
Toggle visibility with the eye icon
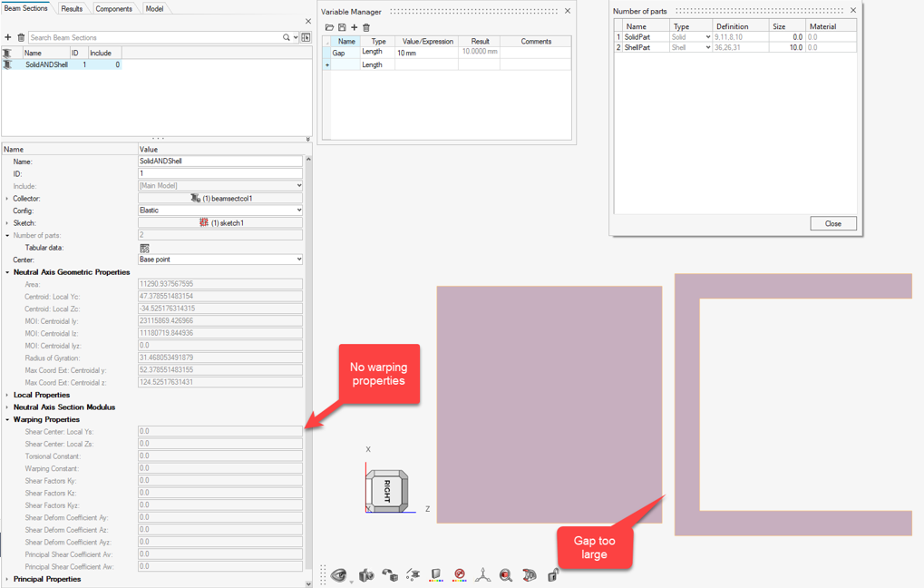click(339, 575)
